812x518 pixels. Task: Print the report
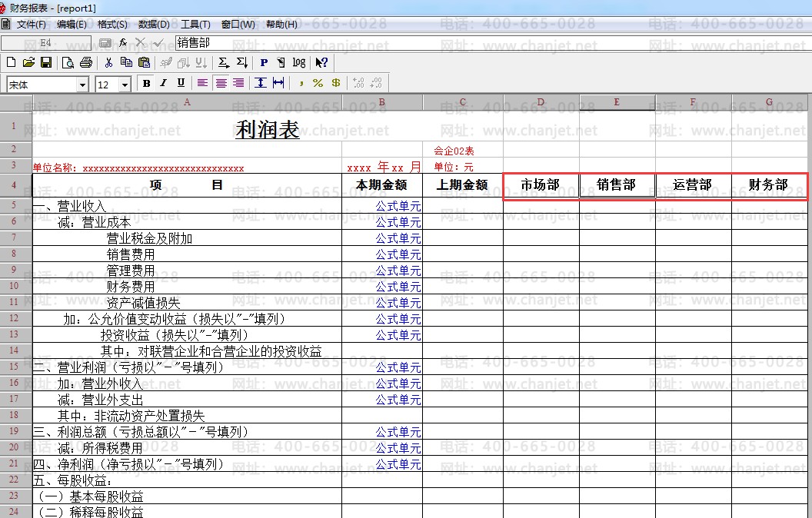coord(86,62)
